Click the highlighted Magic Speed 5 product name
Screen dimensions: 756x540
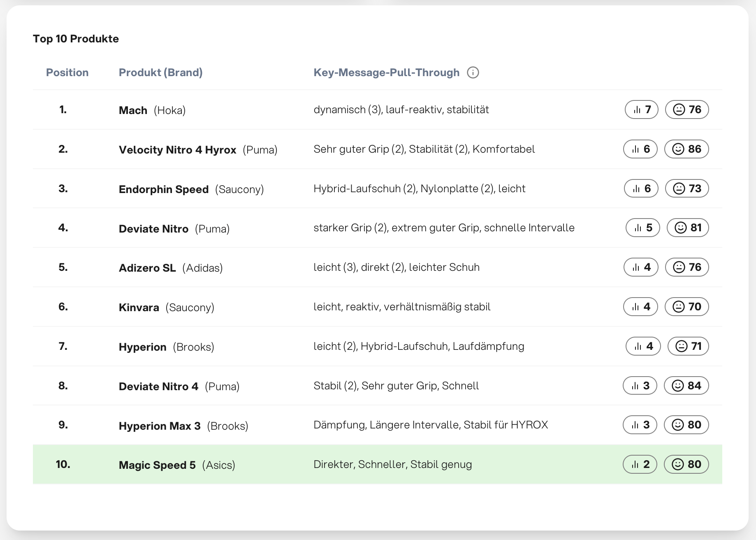click(x=157, y=465)
